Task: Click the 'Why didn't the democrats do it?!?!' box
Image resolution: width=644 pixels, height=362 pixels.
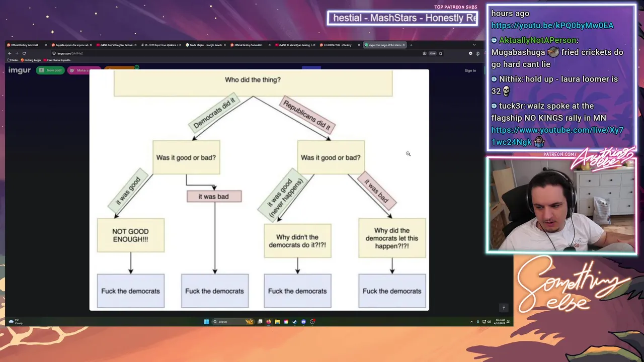Action: (x=297, y=241)
